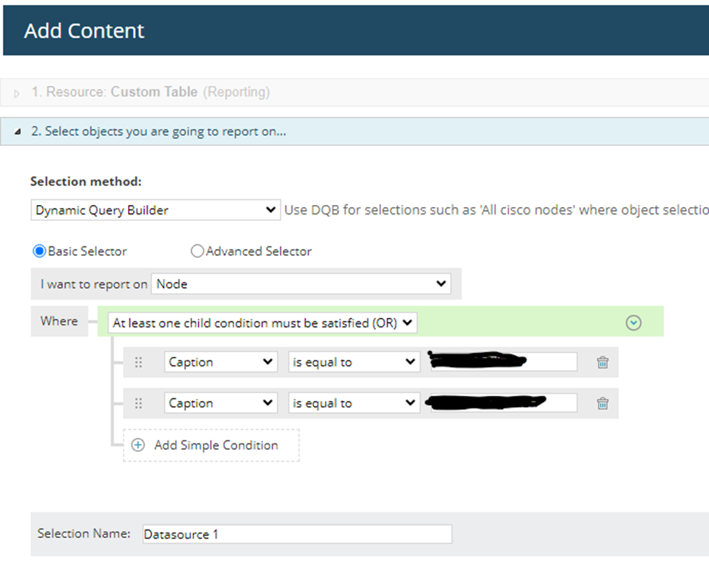Click the drag handle of first condition

click(139, 362)
